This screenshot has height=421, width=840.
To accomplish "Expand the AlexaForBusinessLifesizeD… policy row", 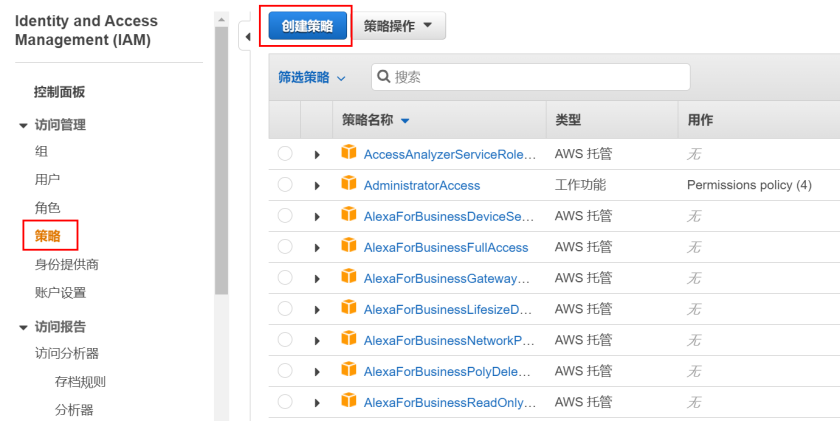I will [x=317, y=310].
